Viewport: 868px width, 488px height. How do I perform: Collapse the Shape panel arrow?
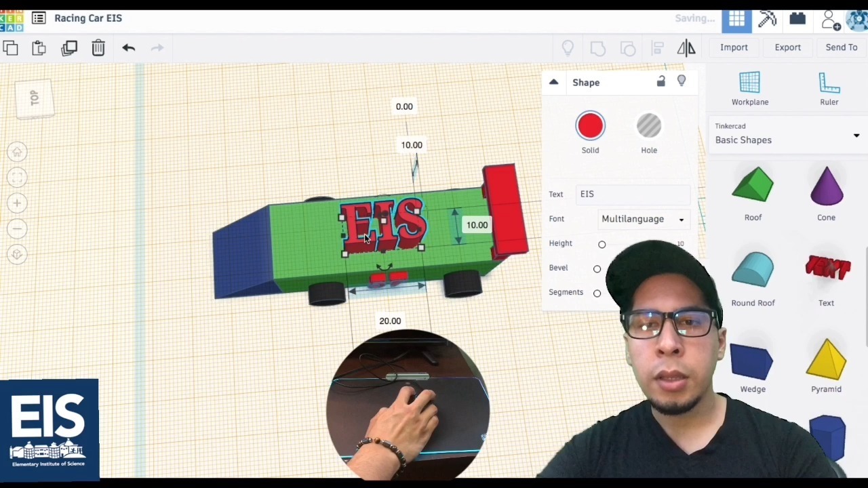tap(553, 82)
